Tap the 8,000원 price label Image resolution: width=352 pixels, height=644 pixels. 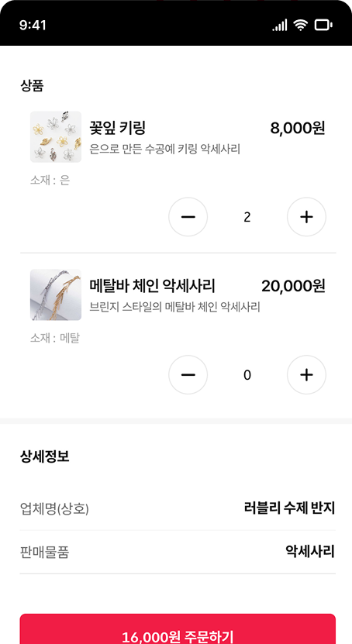point(298,128)
